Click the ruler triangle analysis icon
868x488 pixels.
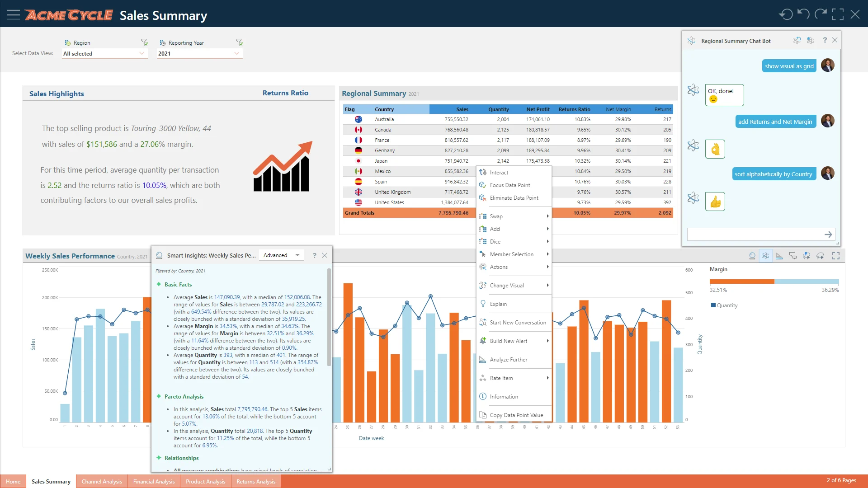coord(779,256)
